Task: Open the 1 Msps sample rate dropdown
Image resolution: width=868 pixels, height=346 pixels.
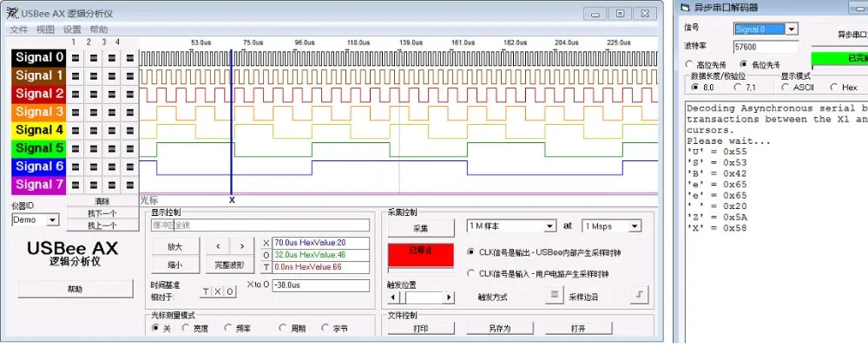Action: click(635, 226)
